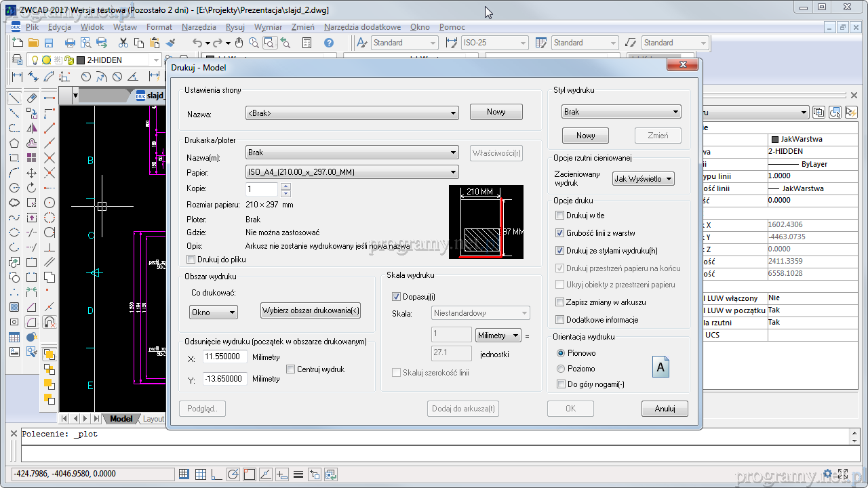Activate the Pan hand tool

(239, 43)
